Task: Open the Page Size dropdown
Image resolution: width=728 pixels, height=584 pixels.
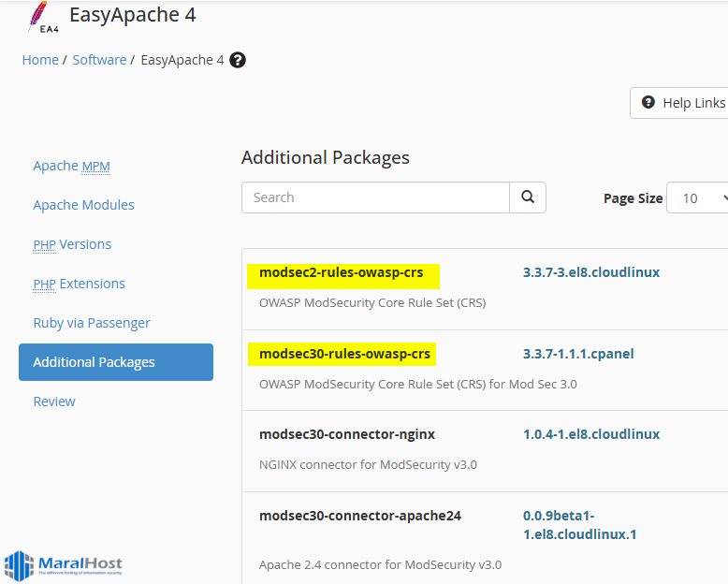Action: click(697, 197)
